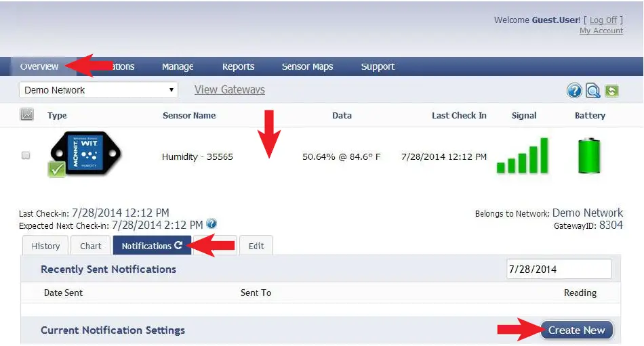Click the chart icon in table header
The image size is (644, 346).
26,114
